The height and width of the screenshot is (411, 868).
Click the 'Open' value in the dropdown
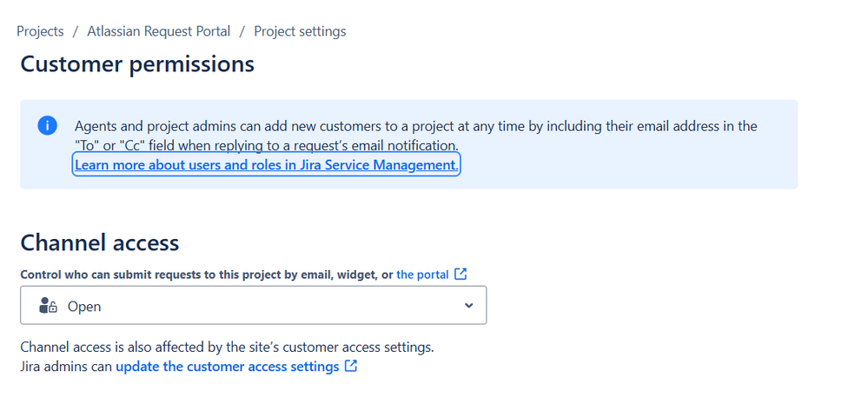(84, 307)
